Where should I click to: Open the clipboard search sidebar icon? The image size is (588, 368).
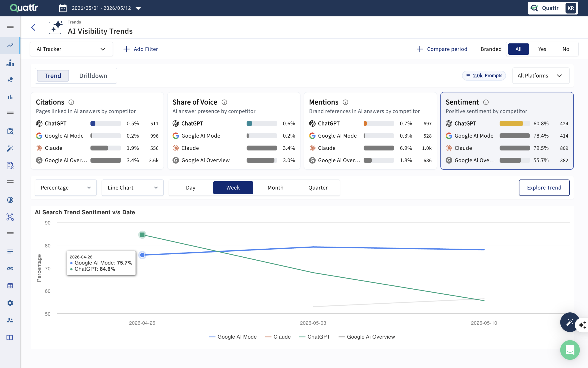10,131
